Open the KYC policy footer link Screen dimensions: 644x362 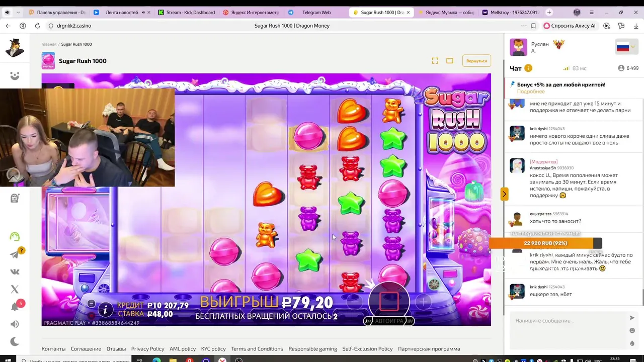point(213,349)
